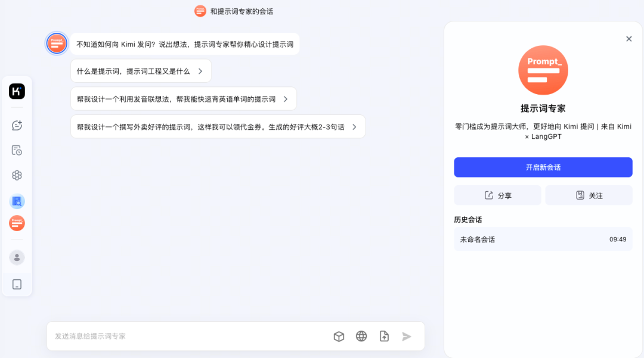
Task: Expand the 外卖好评 prompt suggestion
Action: [218, 127]
